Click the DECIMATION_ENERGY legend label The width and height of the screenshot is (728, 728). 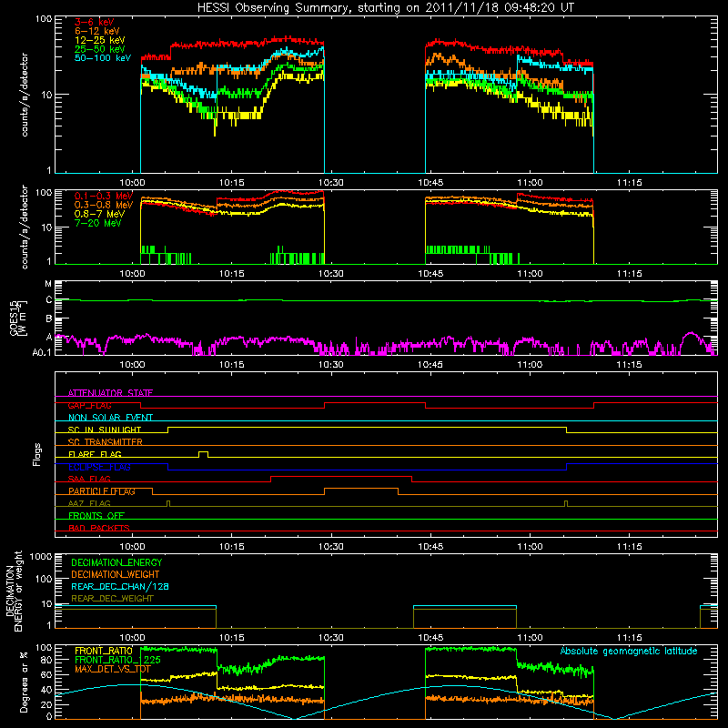pyautogui.click(x=116, y=562)
